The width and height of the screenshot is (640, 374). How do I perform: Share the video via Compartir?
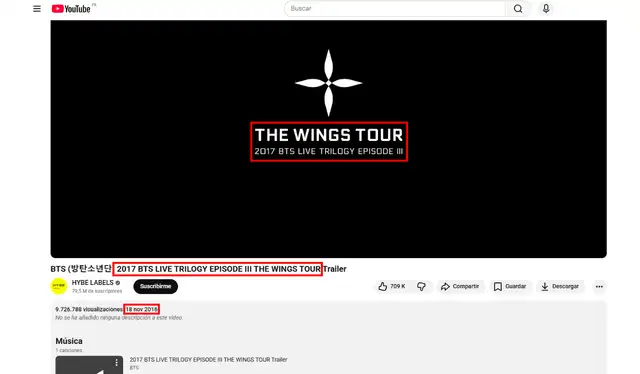(x=460, y=286)
